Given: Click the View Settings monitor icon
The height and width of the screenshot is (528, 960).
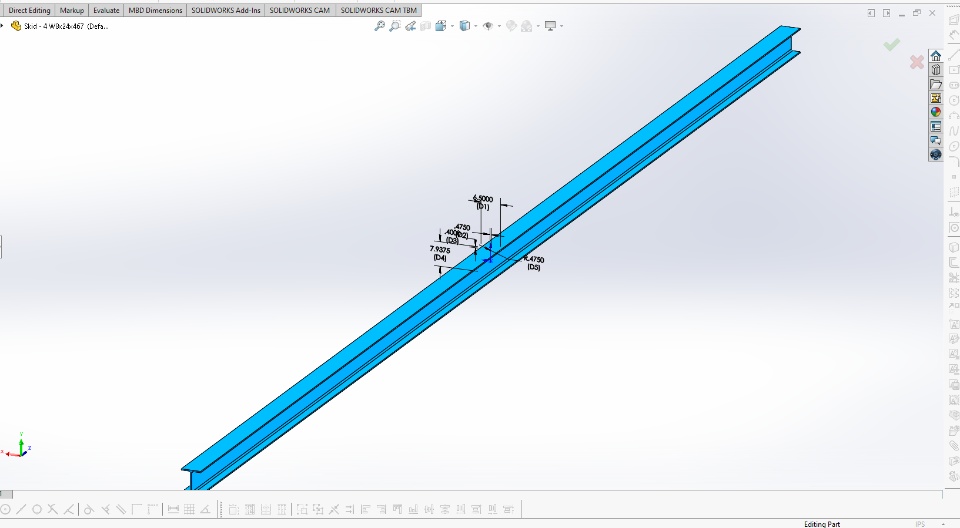Looking at the screenshot, I should [x=550, y=26].
